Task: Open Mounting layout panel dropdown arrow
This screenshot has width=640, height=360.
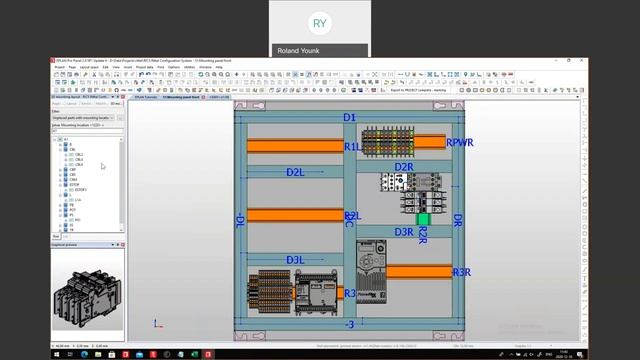Action: (113, 97)
